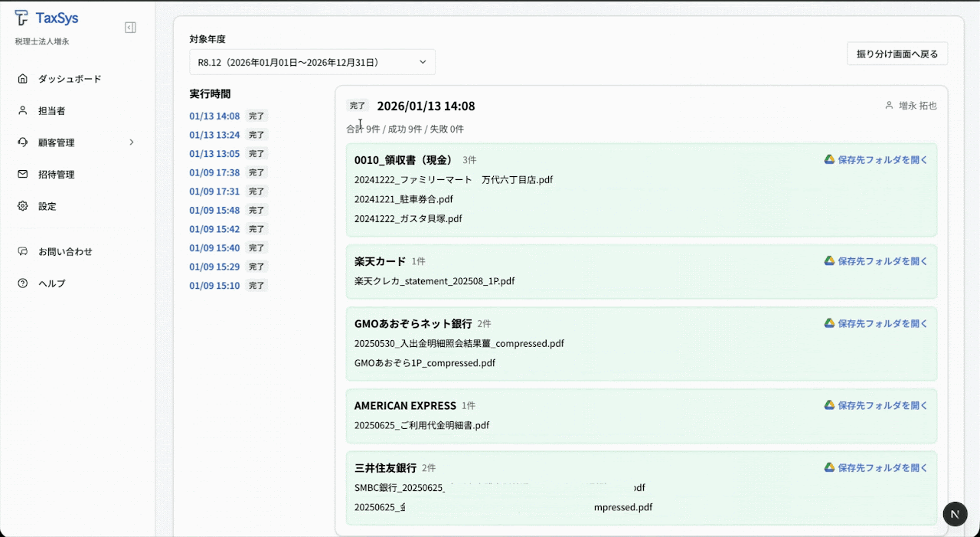
Task: Open 設定 in the sidebar
Action: tap(47, 206)
